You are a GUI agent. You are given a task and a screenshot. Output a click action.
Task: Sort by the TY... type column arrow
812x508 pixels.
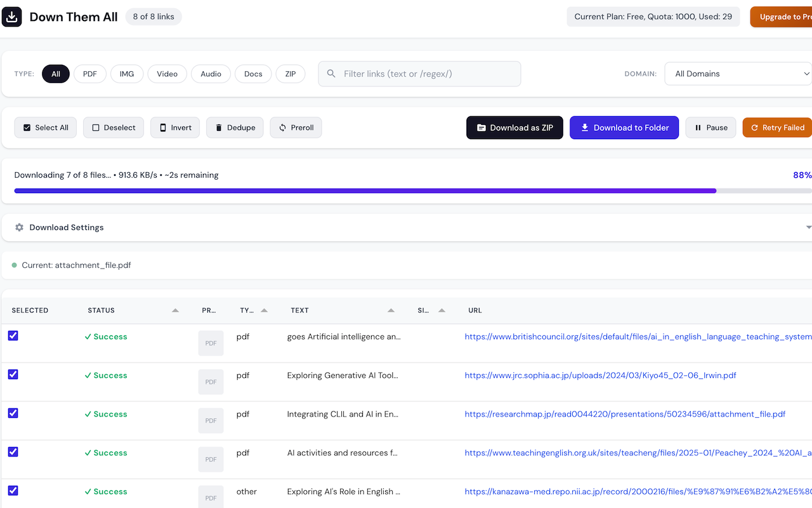[x=264, y=311]
